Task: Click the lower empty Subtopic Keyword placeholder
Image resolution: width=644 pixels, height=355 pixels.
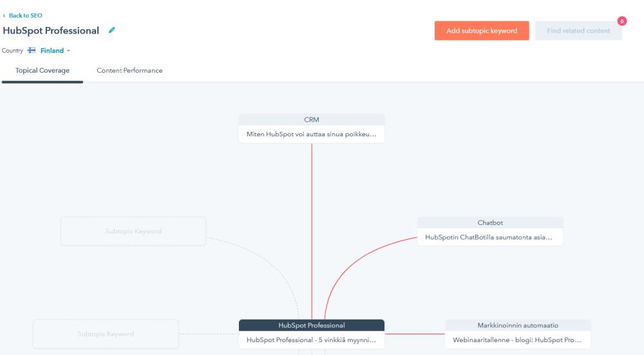Action: [106, 334]
